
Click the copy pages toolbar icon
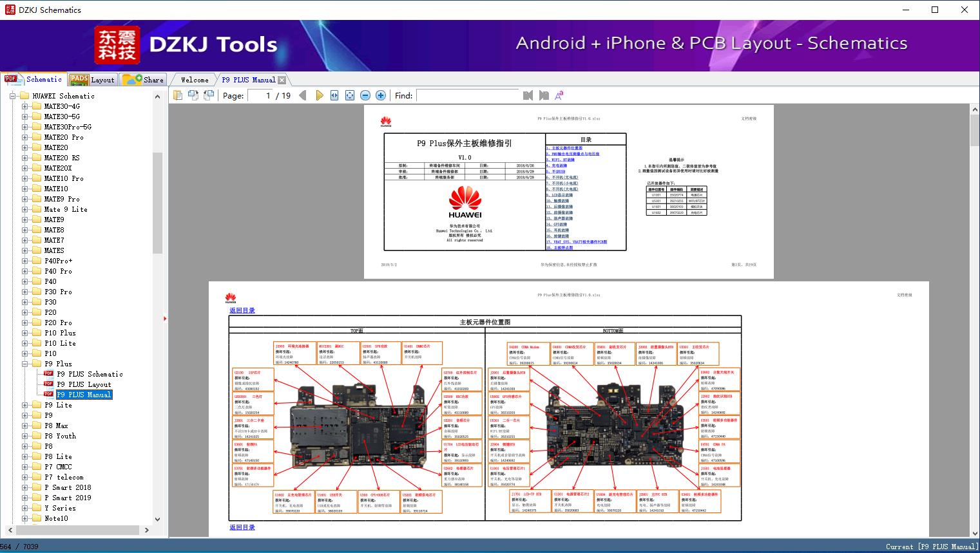point(178,95)
